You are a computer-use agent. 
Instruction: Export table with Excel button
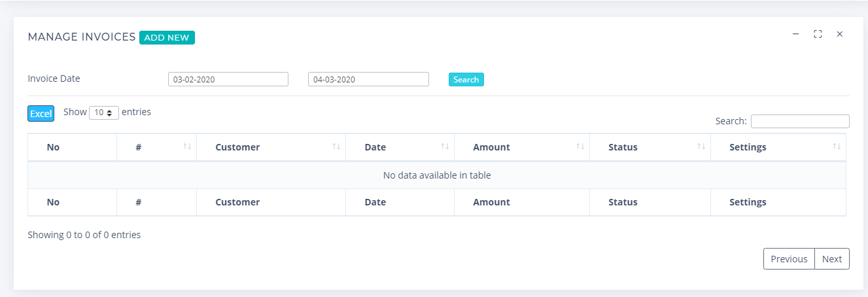point(41,113)
